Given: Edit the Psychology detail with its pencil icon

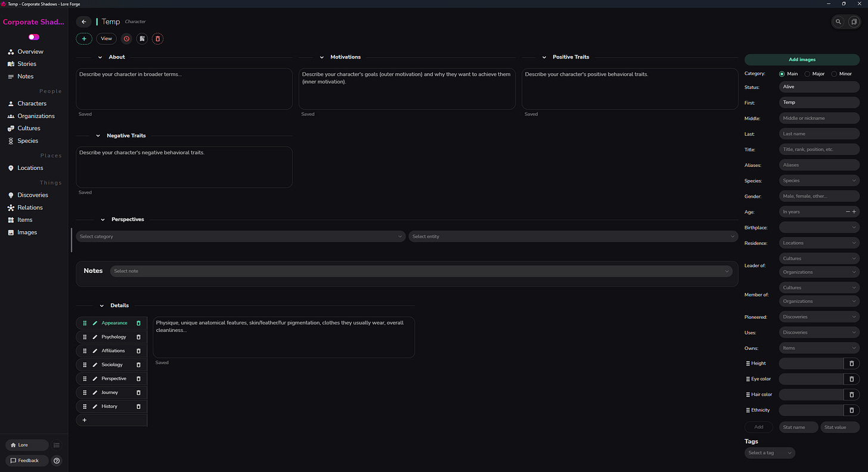Looking at the screenshot, I should pos(94,337).
